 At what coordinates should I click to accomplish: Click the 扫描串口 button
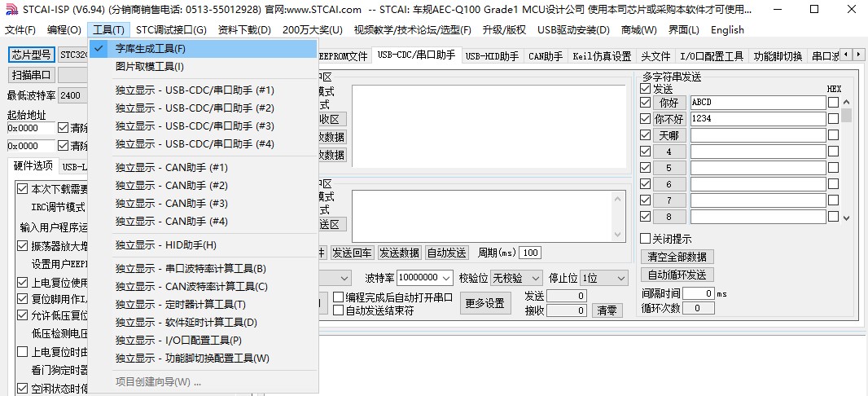tap(32, 75)
